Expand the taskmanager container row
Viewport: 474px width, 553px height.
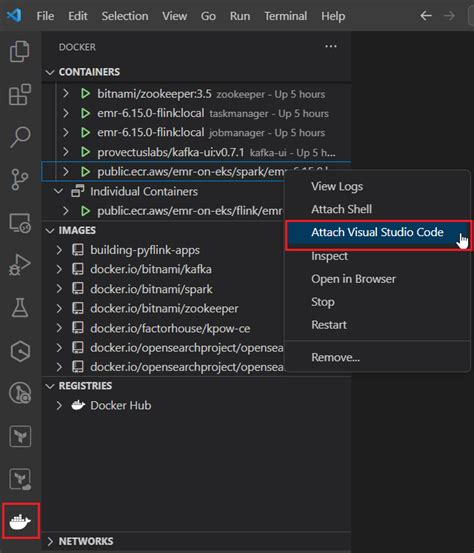65,113
